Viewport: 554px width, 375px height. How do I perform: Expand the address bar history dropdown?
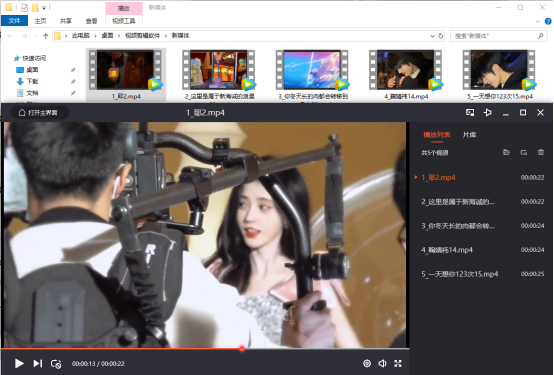[432, 36]
